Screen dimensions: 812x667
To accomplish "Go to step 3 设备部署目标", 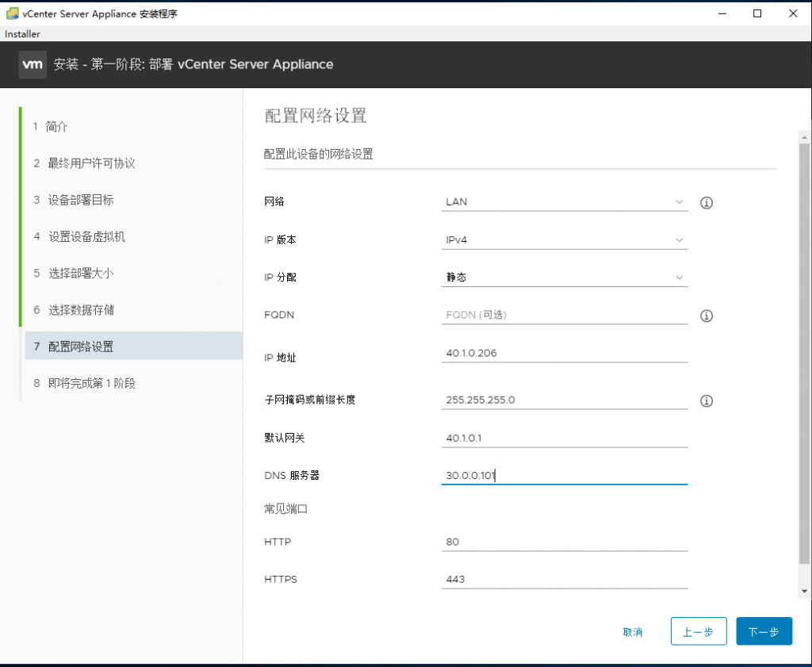I will (73, 200).
